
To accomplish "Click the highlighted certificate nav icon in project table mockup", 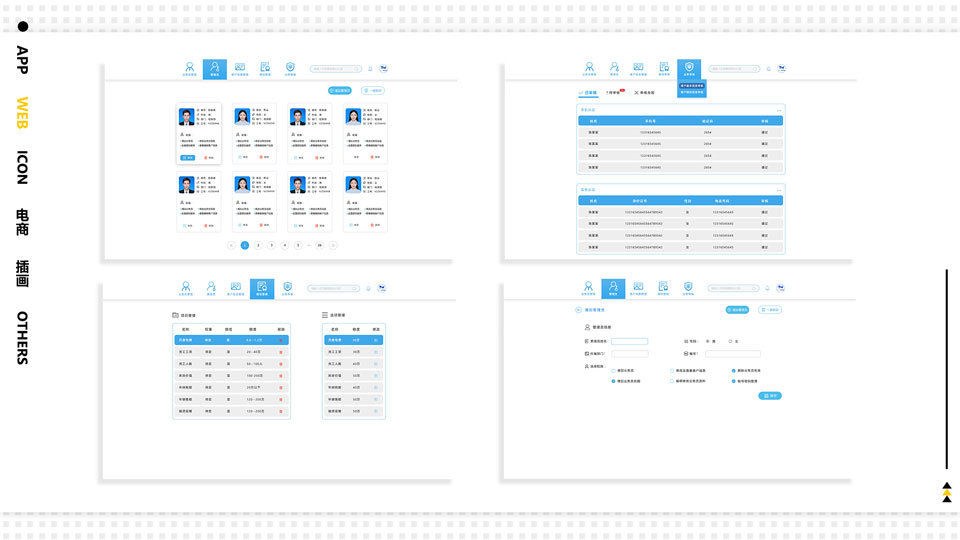I will tap(262, 288).
